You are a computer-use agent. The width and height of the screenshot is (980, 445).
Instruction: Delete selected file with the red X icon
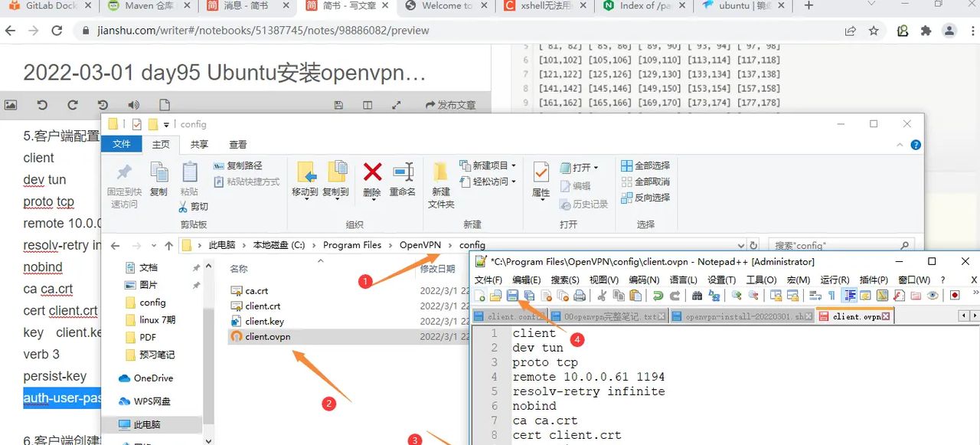click(x=371, y=175)
